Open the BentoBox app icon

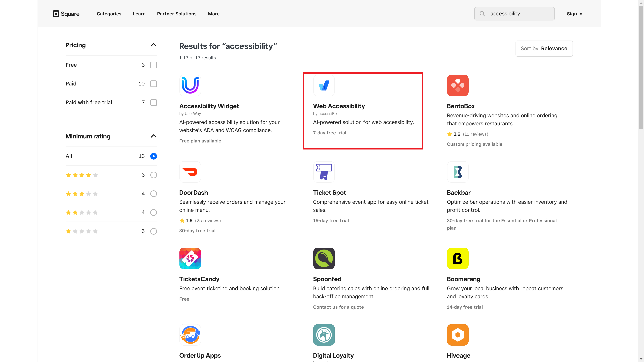click(x=458, y=85)
